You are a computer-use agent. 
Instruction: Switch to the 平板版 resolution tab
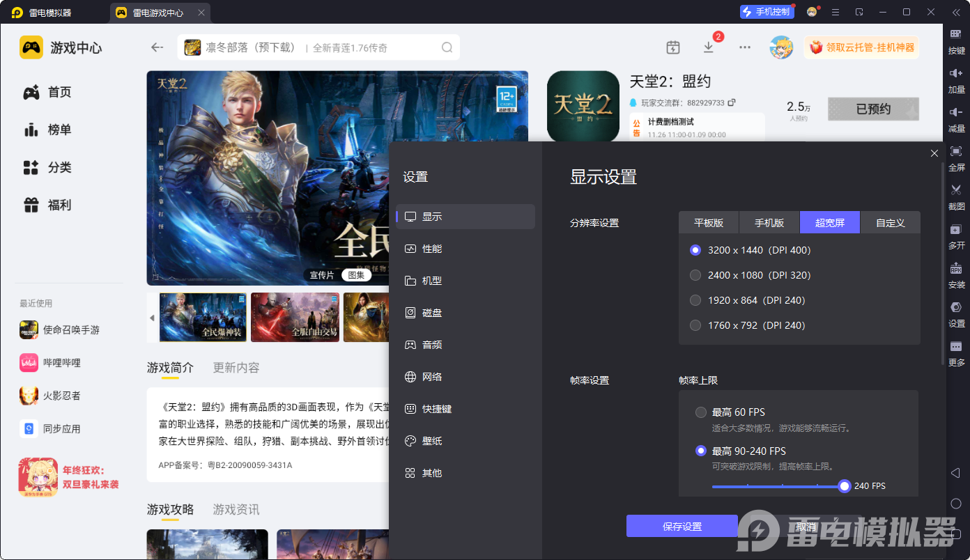709,223
